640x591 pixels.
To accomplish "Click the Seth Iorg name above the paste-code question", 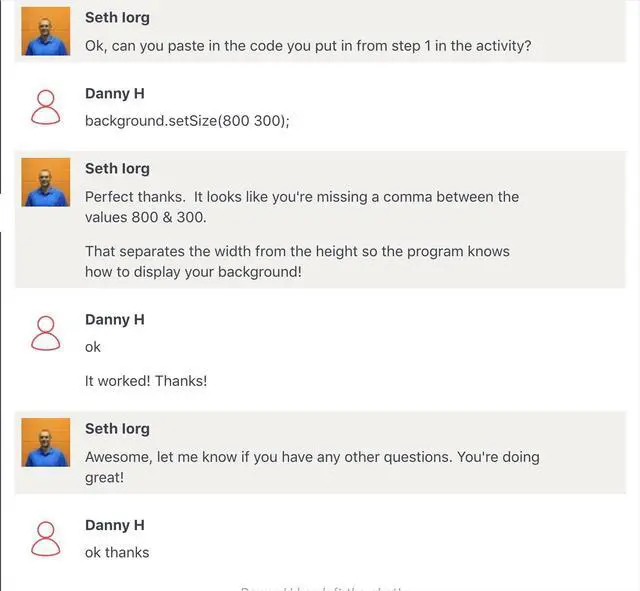I will pos(117,18).
